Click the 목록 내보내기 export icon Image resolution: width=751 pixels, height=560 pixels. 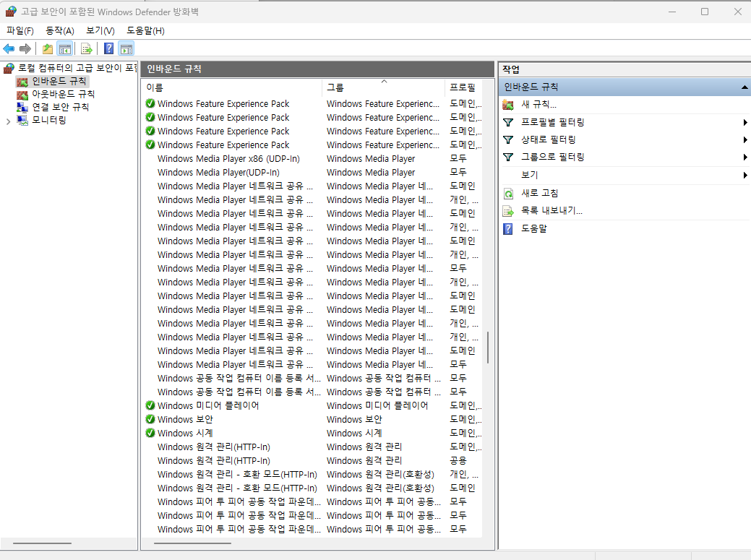click(508, 211)
